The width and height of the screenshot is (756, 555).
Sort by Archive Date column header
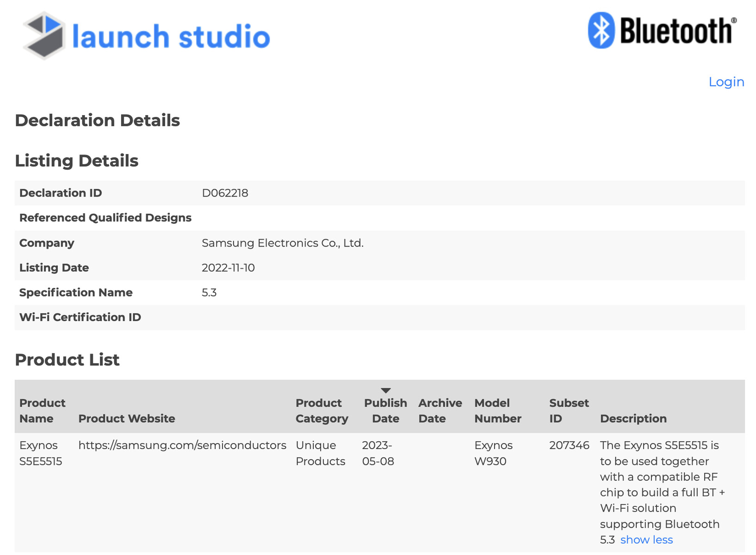point(440,411)
